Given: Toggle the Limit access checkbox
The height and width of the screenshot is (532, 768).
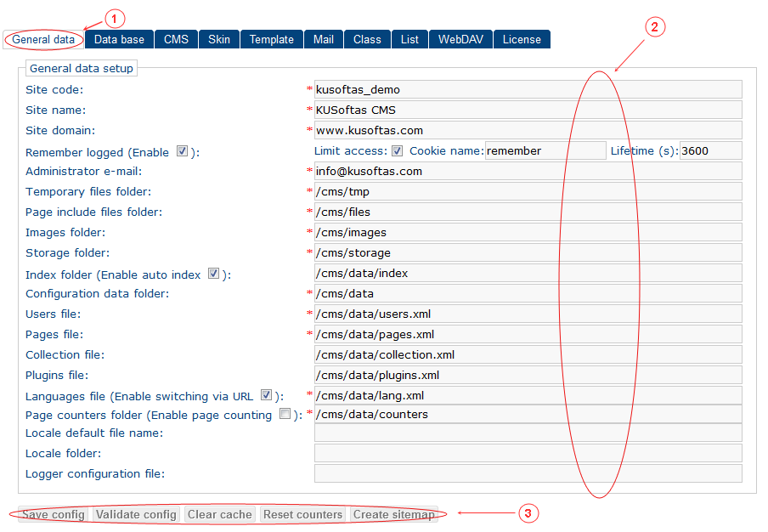Looking at the screenshot, I should [398, 151].
